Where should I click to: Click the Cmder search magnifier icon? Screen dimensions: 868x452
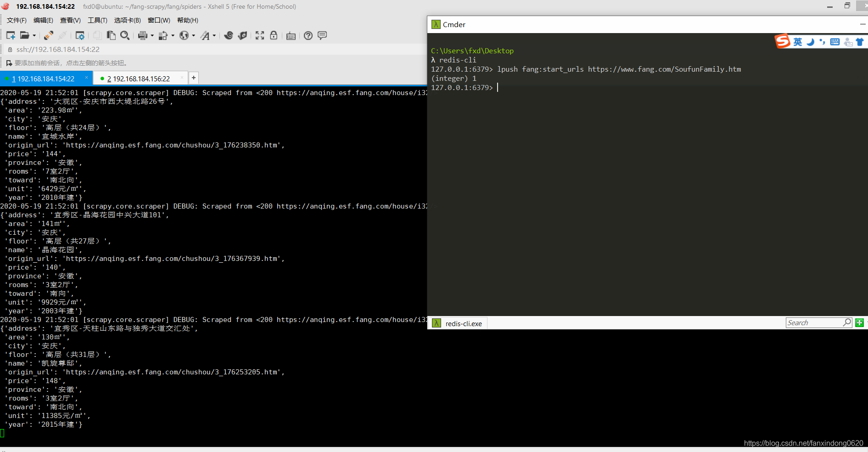click(847, 322)
